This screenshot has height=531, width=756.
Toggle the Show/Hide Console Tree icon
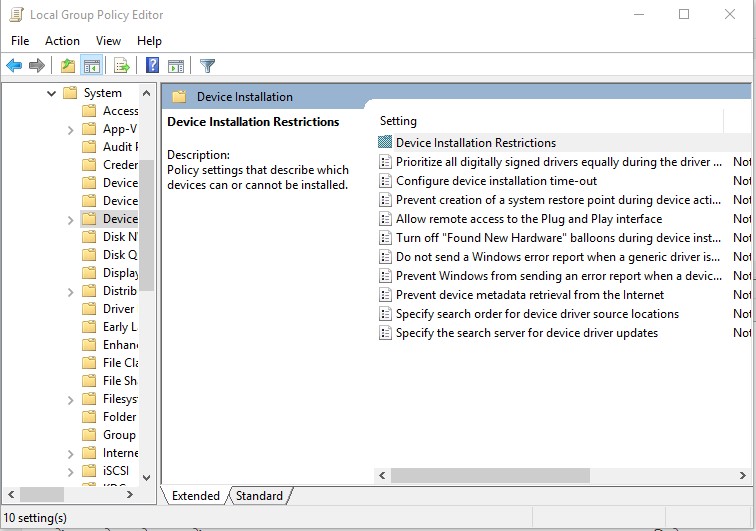[92, 65]
